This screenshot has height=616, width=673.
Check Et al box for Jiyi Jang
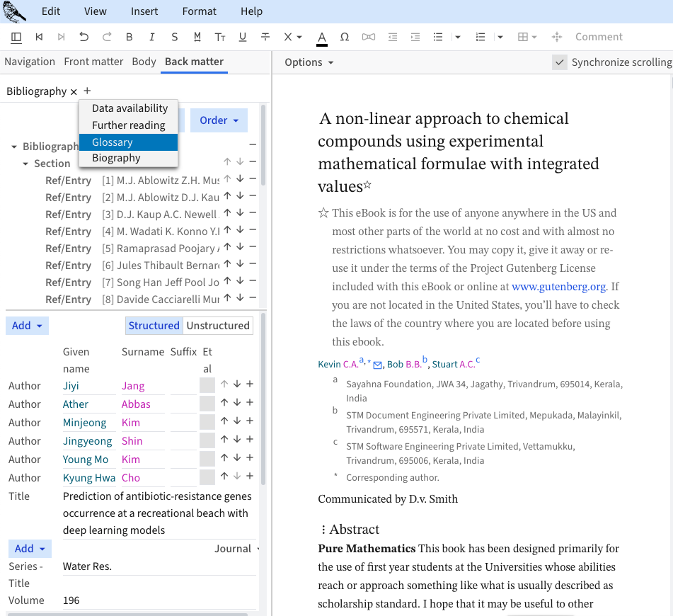(x=207, y=385)
